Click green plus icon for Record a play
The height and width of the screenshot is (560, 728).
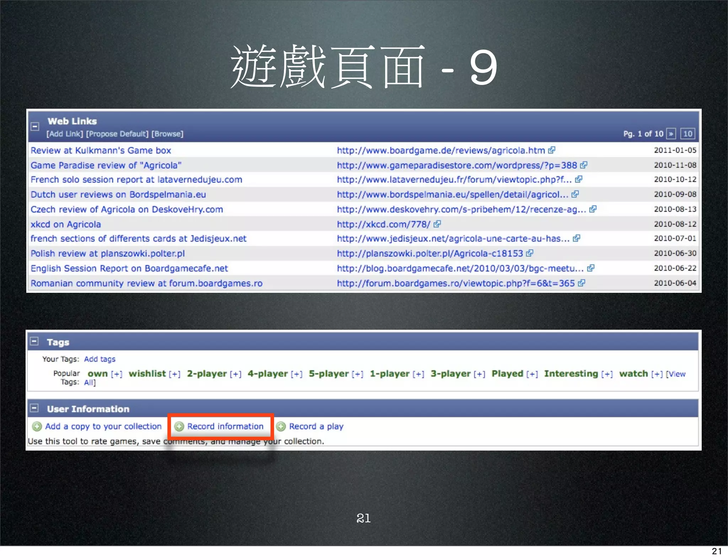[x=281, y=426]
